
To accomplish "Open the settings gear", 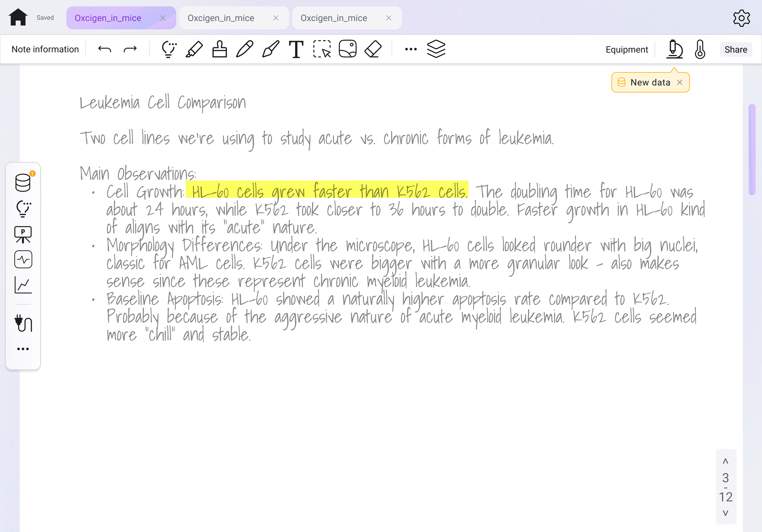I will (741, 18).
